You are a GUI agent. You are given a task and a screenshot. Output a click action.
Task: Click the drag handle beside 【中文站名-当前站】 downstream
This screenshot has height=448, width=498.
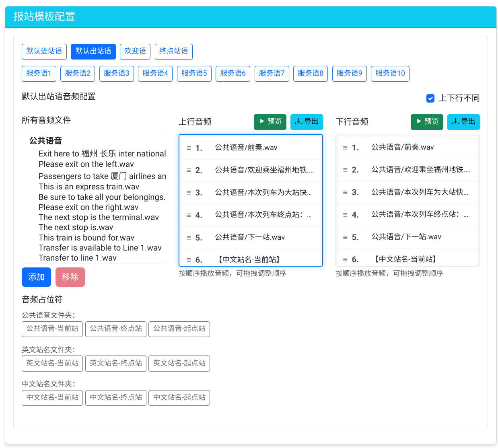(x=346, y=259)
